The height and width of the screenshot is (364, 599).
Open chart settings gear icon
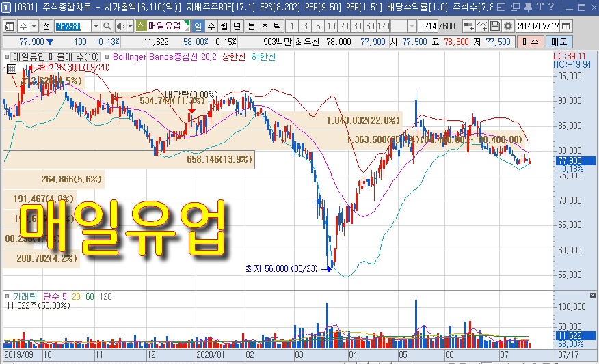[x=507, y=27]
